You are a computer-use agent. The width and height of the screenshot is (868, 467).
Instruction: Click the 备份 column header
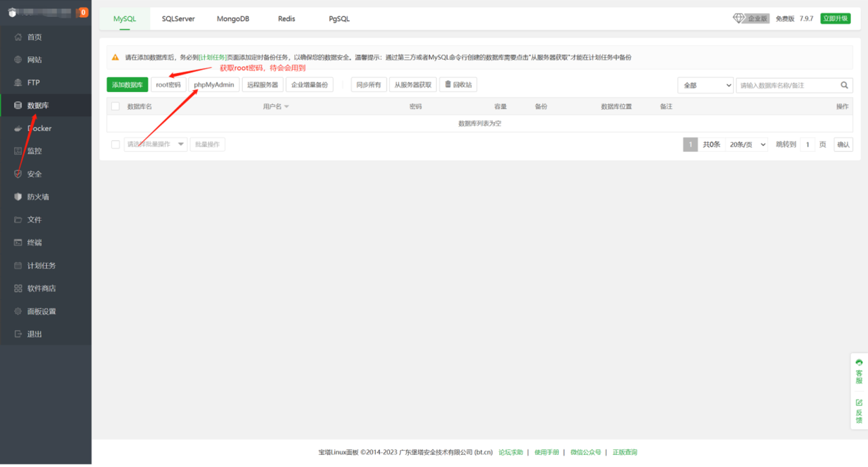[541, 107]
